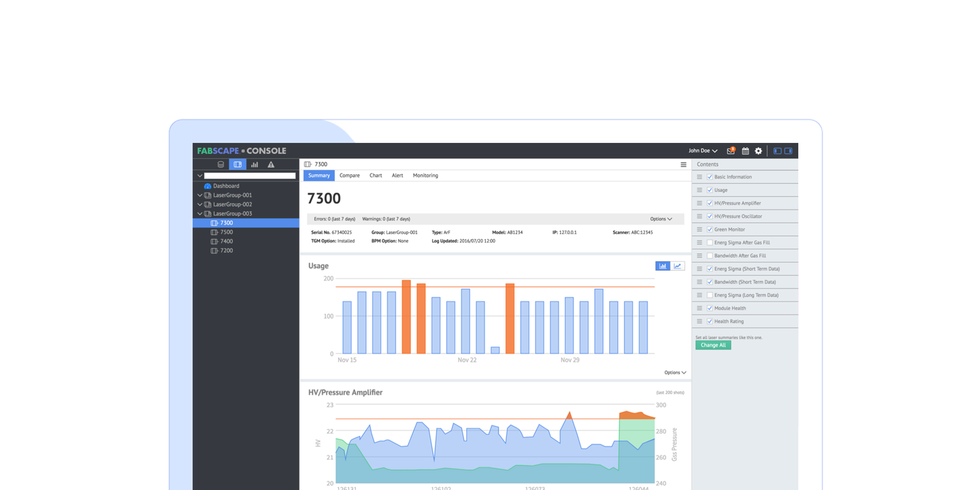
Task: Switch to the Compare tab
Action: click(349, 176)
